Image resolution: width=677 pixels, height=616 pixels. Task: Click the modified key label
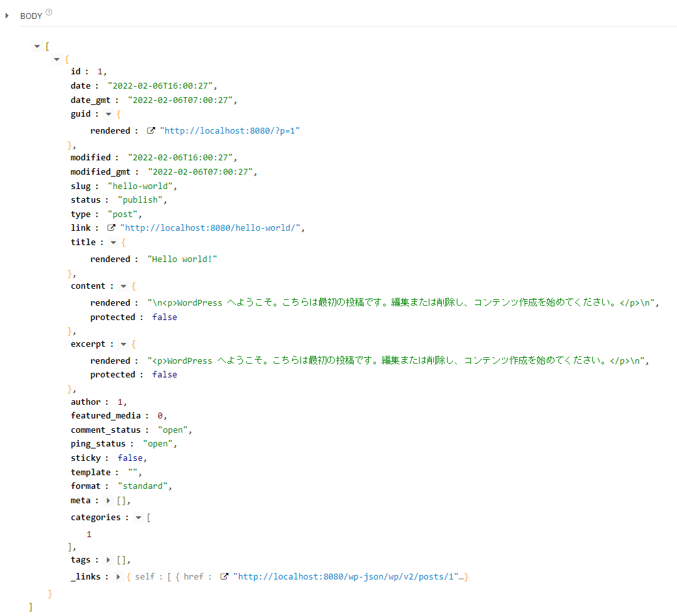pos(91,158)
